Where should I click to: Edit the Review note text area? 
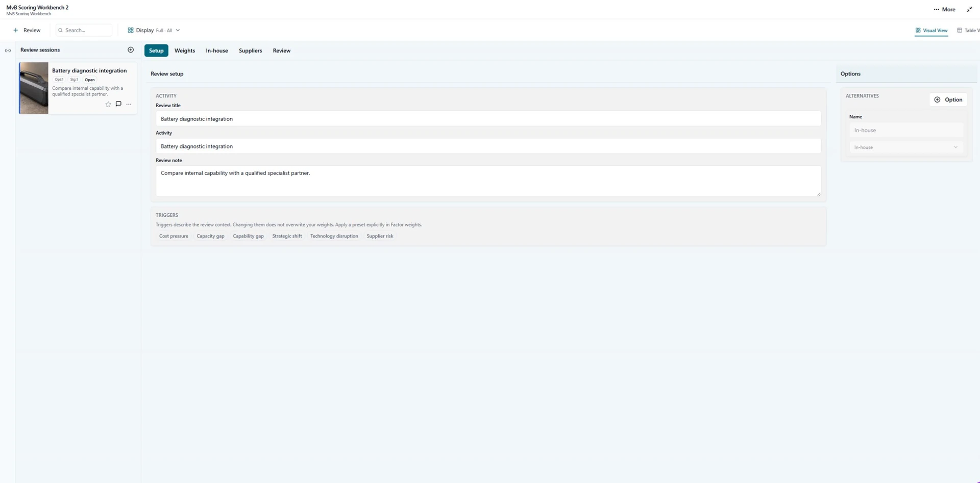pyautogui.click(x=488, y=181)
